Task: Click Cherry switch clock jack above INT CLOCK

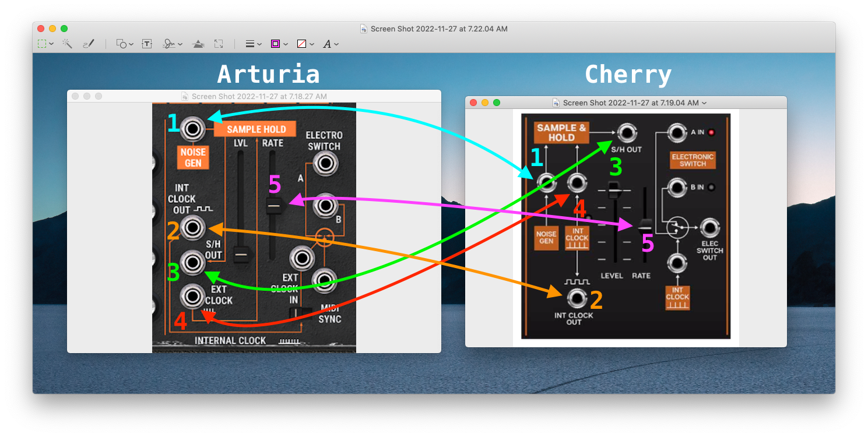Action: click(677, 264)
